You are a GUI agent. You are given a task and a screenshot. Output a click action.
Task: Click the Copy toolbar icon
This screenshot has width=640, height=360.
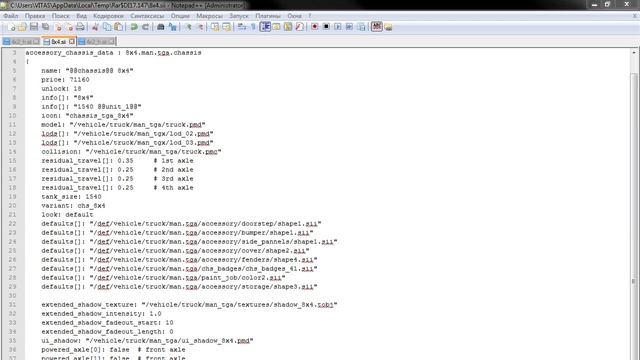tap(107, 27)
